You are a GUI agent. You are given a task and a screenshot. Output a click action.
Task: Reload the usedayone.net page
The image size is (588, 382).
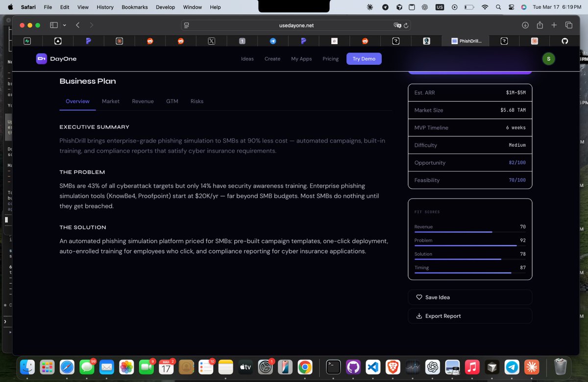tap(407, 25)
